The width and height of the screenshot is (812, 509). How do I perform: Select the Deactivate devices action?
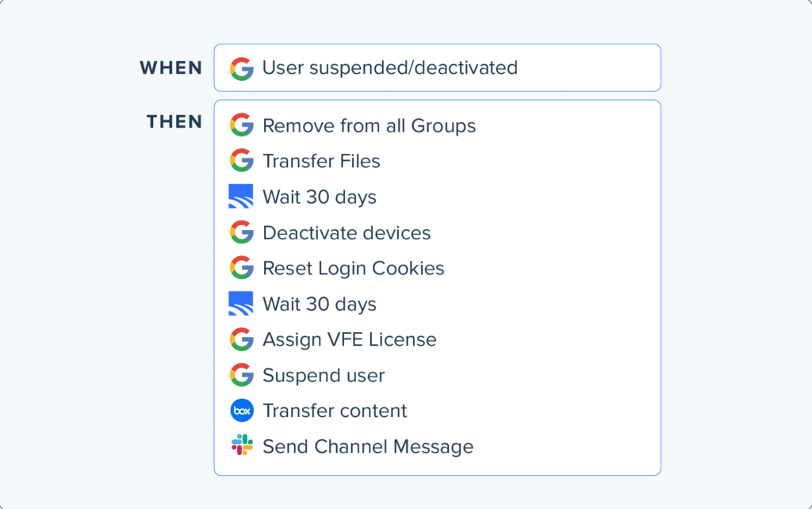pyautogui.click(x=347, y=232)
